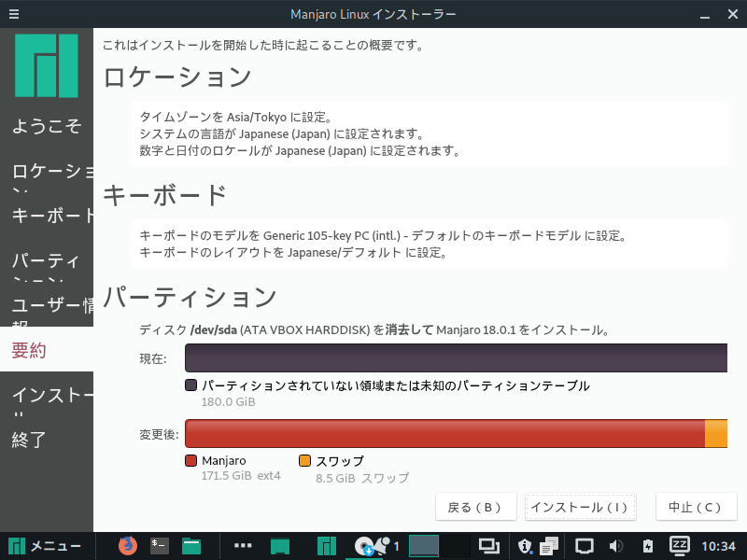Click the orange スワップ legend swatch
Image resolution: width=747 pixels, height=560 pixels.
point(305,460)
